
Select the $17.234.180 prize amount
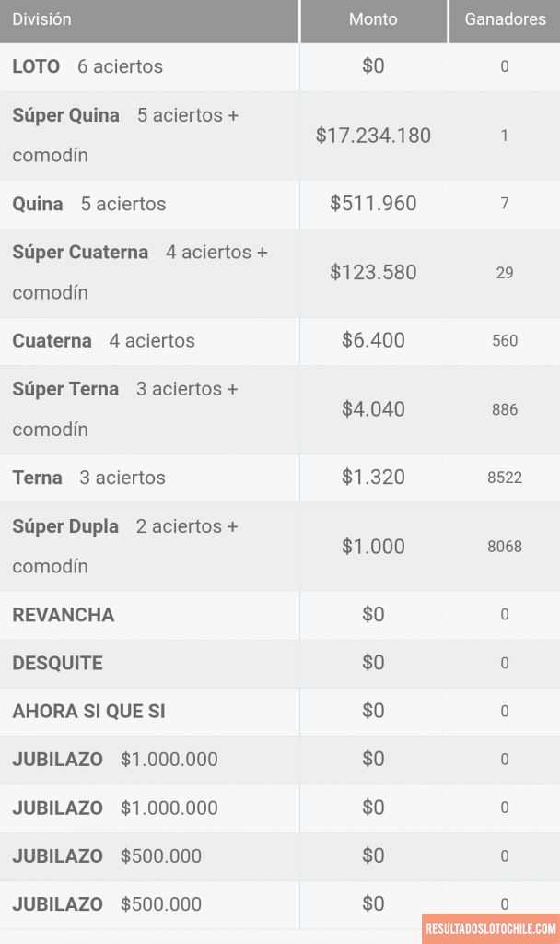tap(373, 136)
